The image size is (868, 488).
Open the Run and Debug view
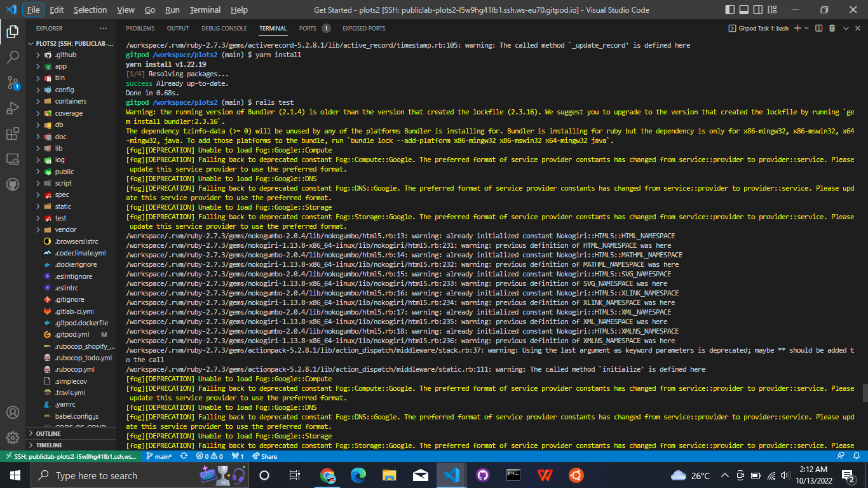coord(13,108)
